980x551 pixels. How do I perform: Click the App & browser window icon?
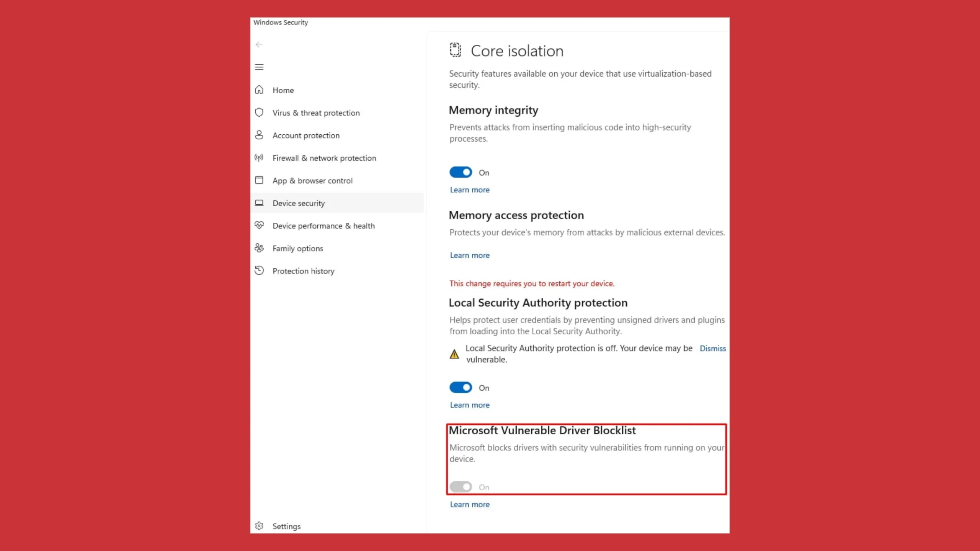(259, 180)
